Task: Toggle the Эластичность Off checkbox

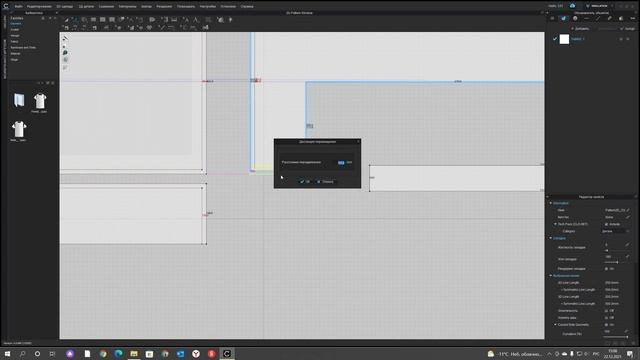Action: pyautogui.click(x=607, y=311)
